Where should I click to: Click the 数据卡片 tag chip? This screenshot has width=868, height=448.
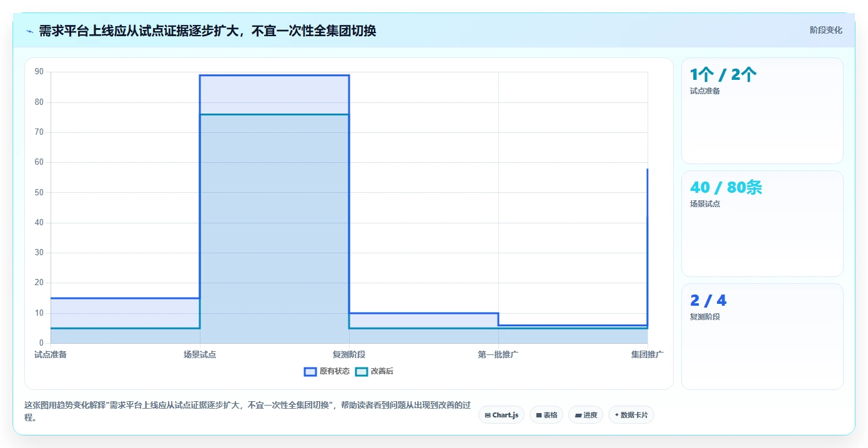(631, 415)
